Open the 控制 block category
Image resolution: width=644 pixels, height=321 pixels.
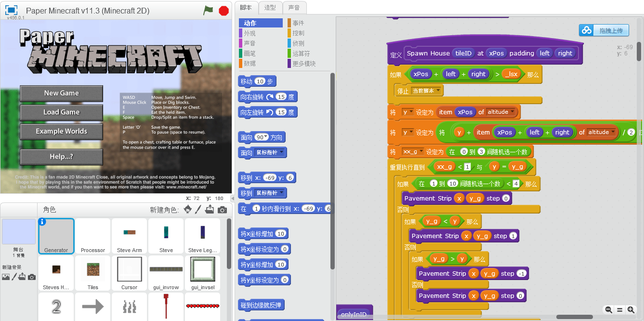coord(308,33)
